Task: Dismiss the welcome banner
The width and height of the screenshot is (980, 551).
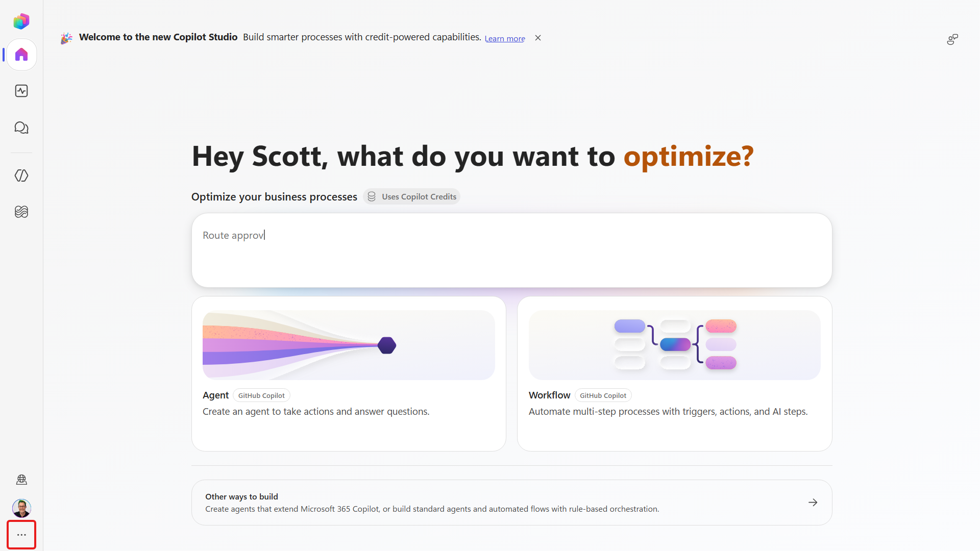Action: tap(538, 38)
